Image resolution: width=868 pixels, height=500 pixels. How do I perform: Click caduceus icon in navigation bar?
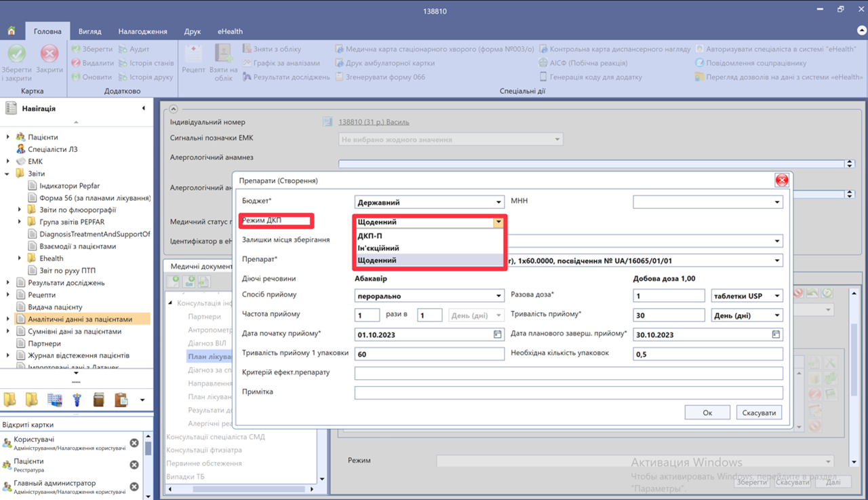pyautogui.click(x=77, y=400)
